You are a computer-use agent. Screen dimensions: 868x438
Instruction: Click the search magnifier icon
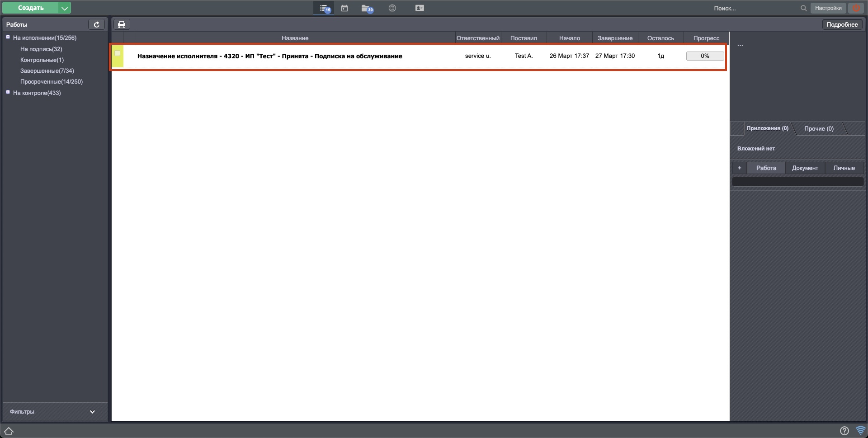pos(803,8)
